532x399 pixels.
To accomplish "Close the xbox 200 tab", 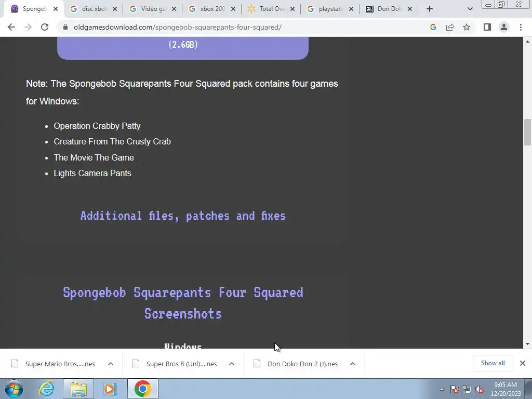I will tap(233, 9).
